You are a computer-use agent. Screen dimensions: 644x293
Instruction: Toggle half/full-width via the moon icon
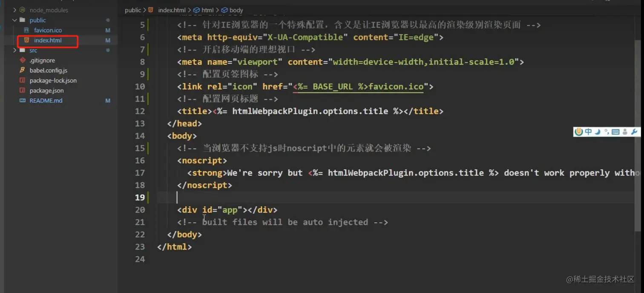point(598,132)
